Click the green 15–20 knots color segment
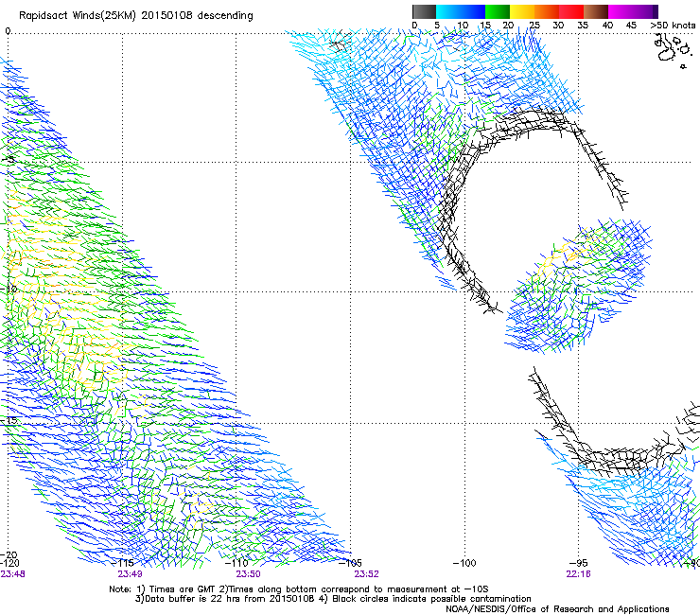 pos(498,11)
